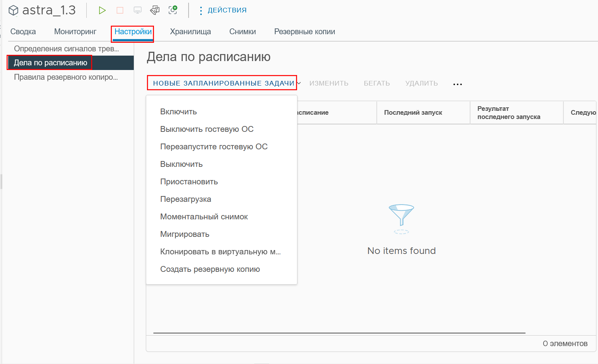Power off the VM with the red square icon
This screenshot has height=364, width=598.
[x=120, y=10]
